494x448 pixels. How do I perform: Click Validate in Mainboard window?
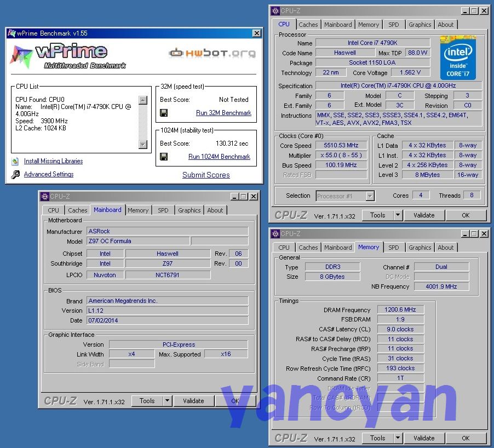(193, 401)
